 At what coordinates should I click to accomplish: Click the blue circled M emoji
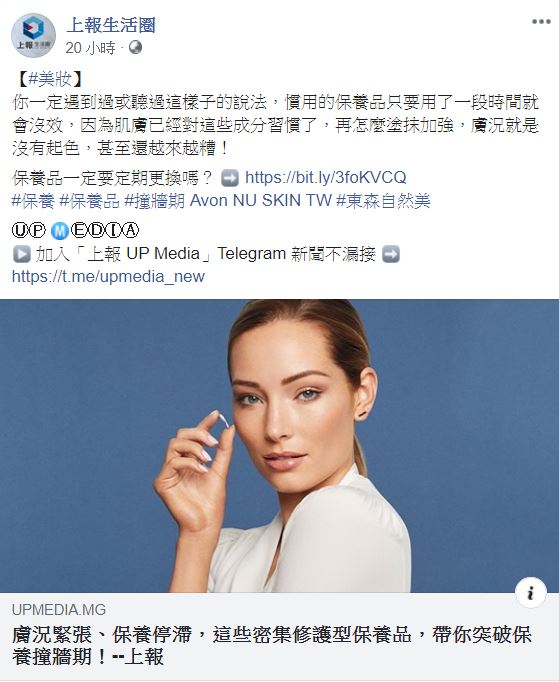[60, 231]
